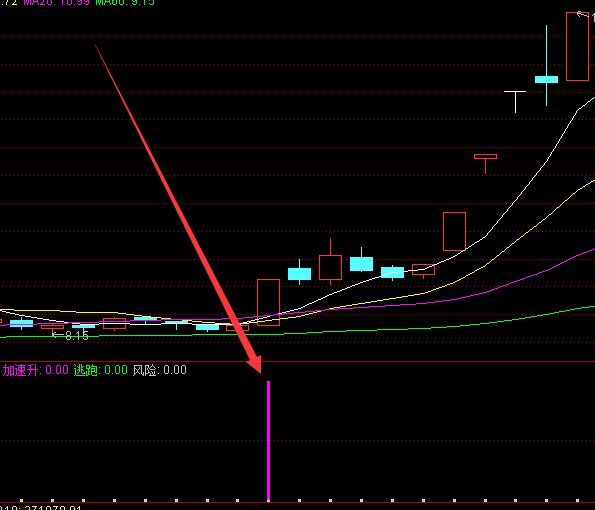Click the tall red hollow candle mid-rally

(x=454, y=231)
